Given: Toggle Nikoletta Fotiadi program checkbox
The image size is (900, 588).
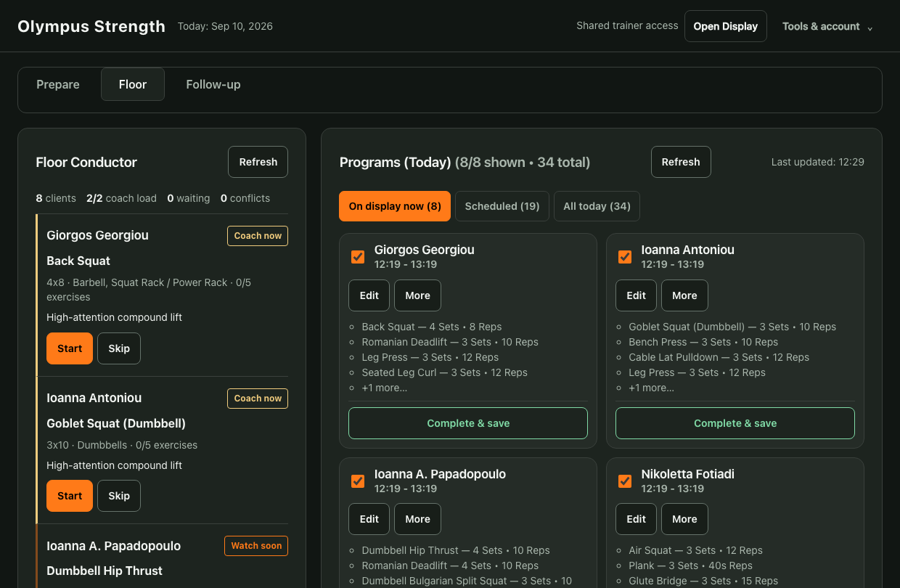Looking at the screenshot, I should click(x=625, y=481).
